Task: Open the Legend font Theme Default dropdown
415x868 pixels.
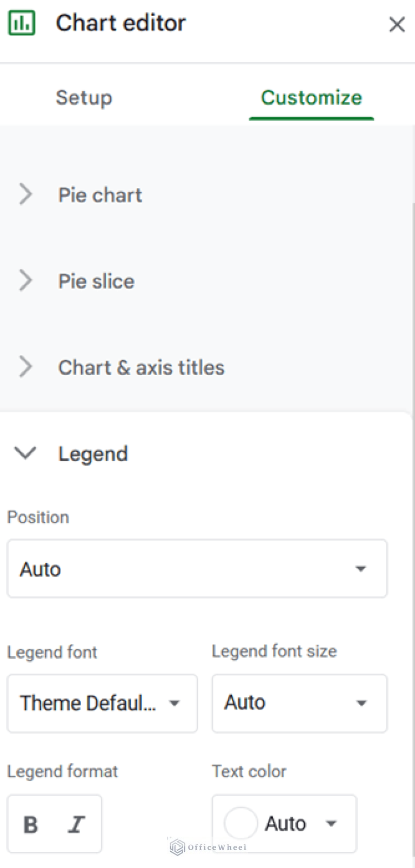Action: 102,703
